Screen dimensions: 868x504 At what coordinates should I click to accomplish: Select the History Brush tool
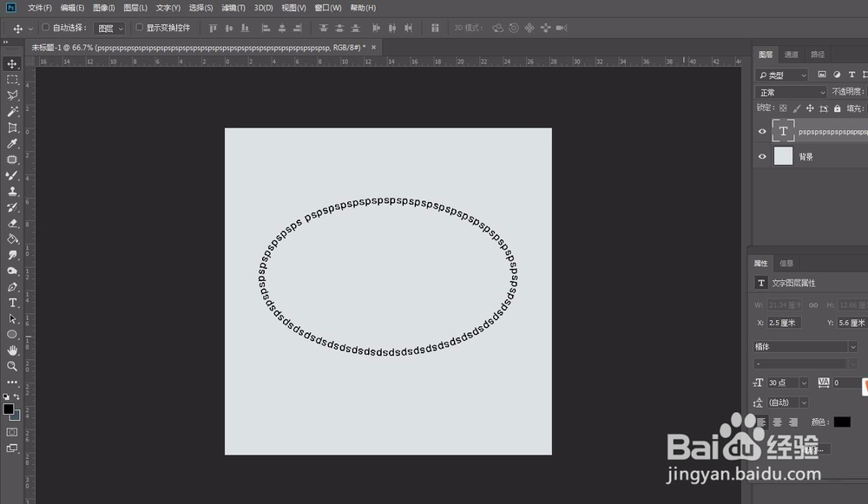click(x=12, y=207)
